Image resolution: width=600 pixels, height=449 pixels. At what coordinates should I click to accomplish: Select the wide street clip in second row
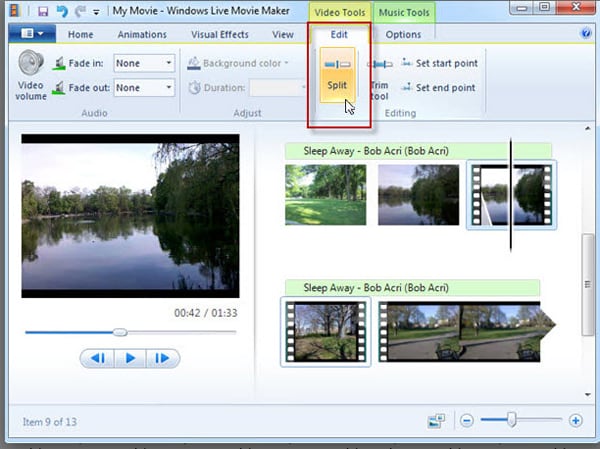pos(466,331)
